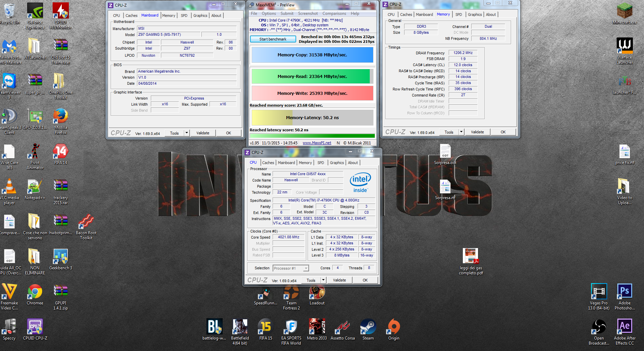The image size is (644, 351).
Task: Launch GeForce Experience from desktop
Action: click(x=35, y=16)
